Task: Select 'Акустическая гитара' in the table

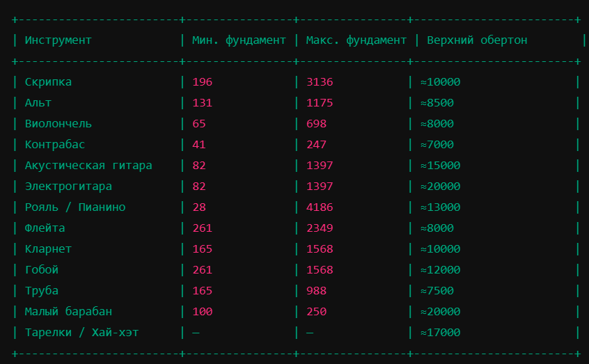Action: coord(88,166)
